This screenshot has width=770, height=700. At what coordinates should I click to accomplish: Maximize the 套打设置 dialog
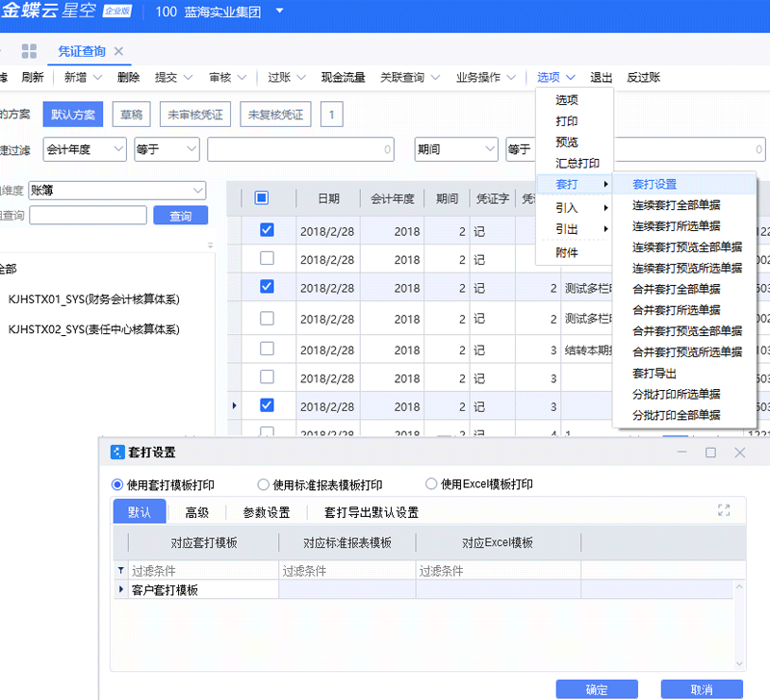coord(710,453)
